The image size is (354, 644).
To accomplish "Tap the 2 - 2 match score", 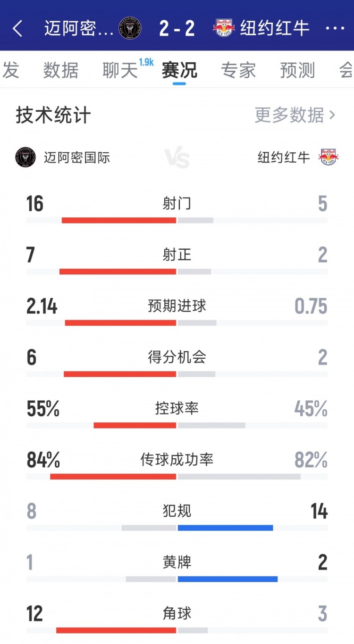I will pyautogui.click(x=177, y=29).
